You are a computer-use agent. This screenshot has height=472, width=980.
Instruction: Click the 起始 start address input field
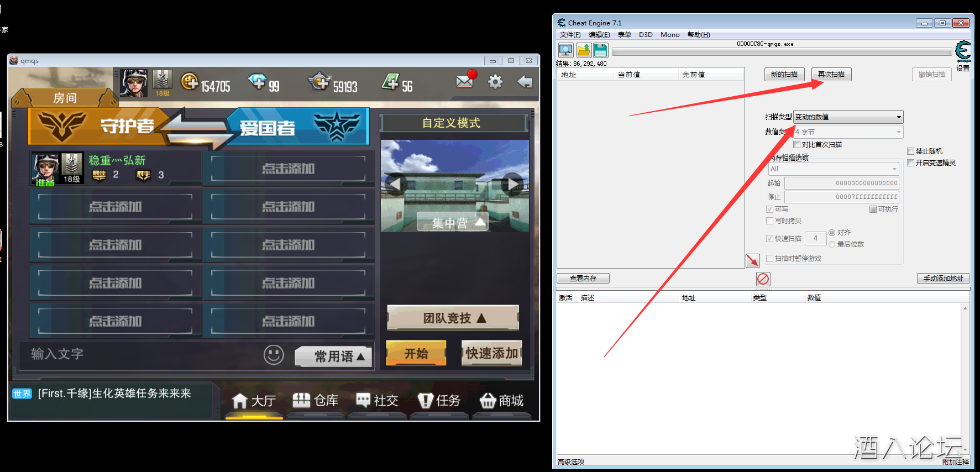(842, 183)
